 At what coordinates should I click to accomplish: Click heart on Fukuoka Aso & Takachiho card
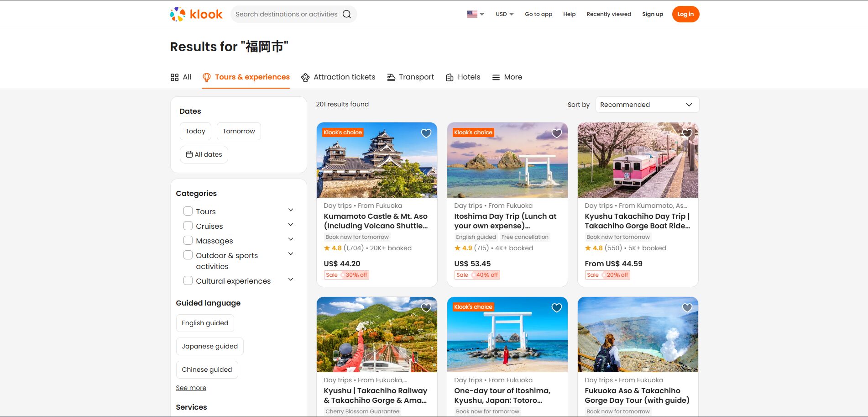click(x=687, y=308)
